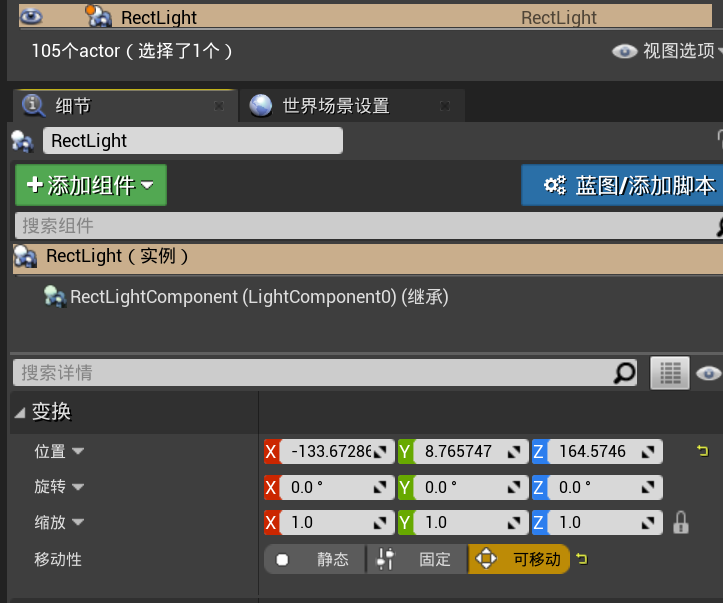Click the 移动性 mobility label
This screenshot has height=603, width=723.
tap(58, 559)
